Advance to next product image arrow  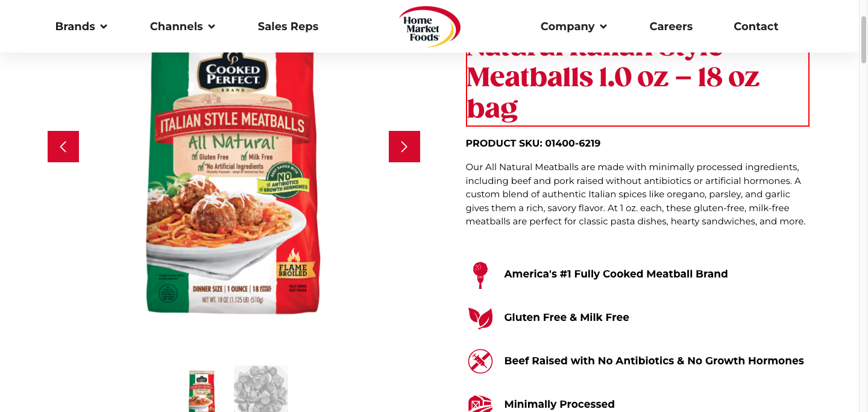click(404, 147)
